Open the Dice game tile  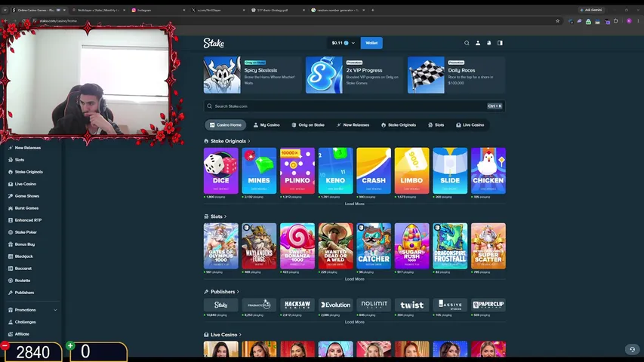click(221, 170)
